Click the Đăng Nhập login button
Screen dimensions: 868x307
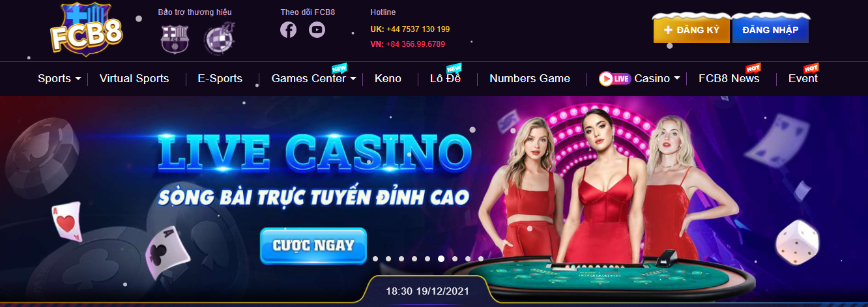[x=770, y=30]
